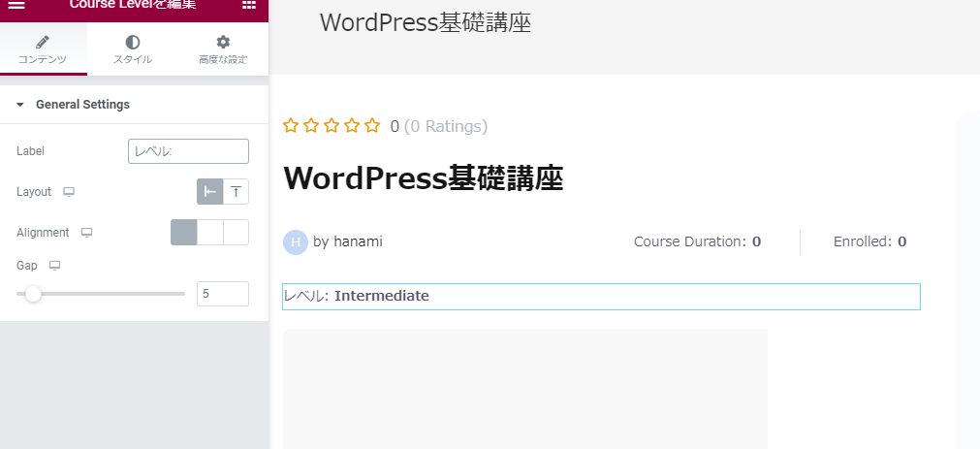Open the widgets grid panel icon
The width and height of the screenshot is (980, 449).
(x=249, y=5)
